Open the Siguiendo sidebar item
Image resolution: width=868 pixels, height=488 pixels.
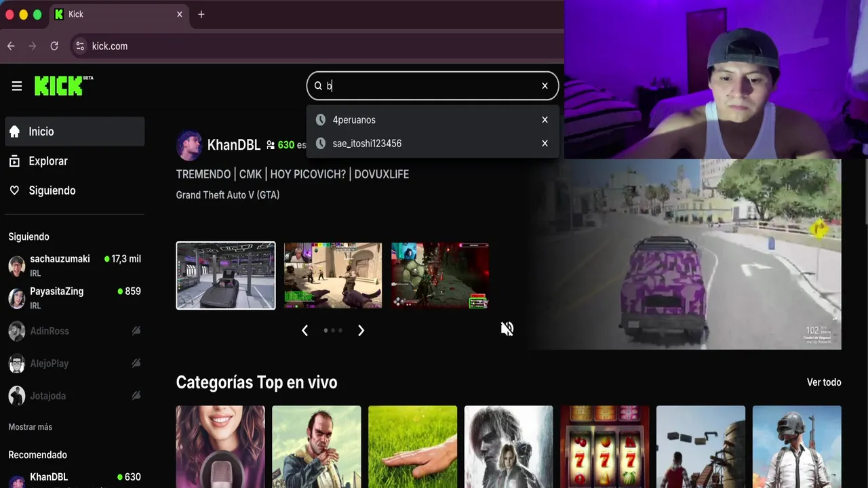click(x=75, y=190)
